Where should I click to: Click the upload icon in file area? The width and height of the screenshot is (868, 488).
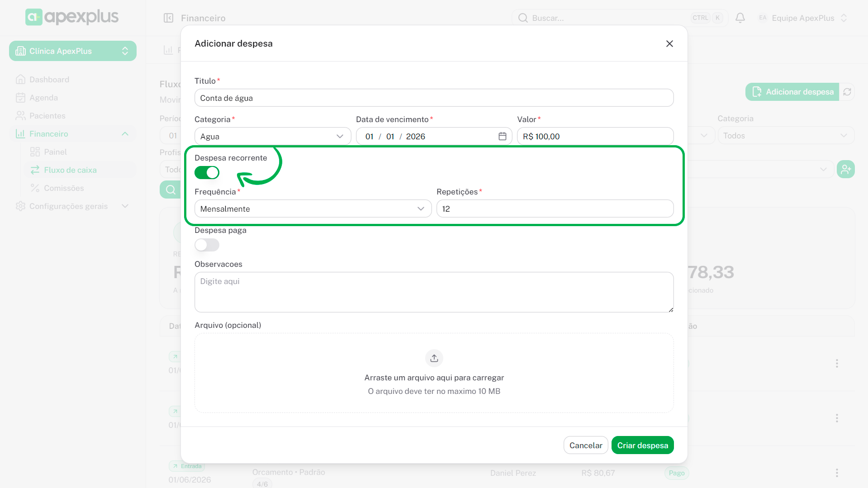(x=434, y=358)
